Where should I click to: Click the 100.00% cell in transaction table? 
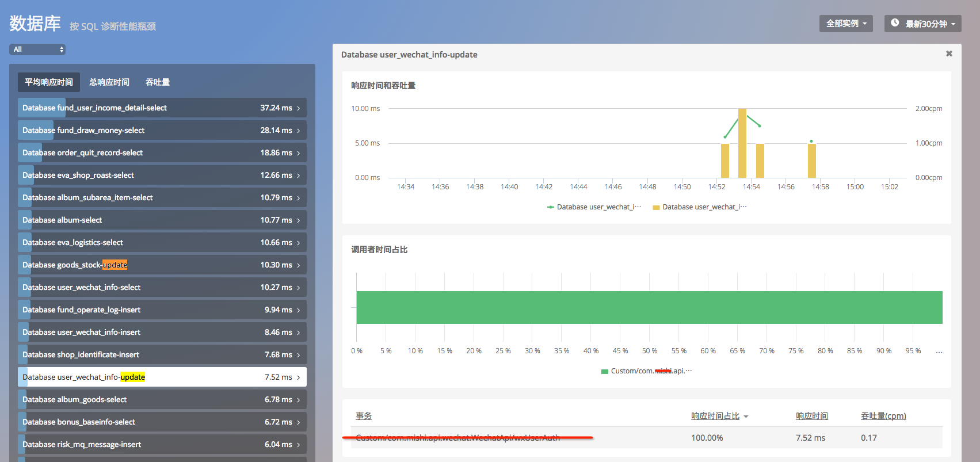707,438
